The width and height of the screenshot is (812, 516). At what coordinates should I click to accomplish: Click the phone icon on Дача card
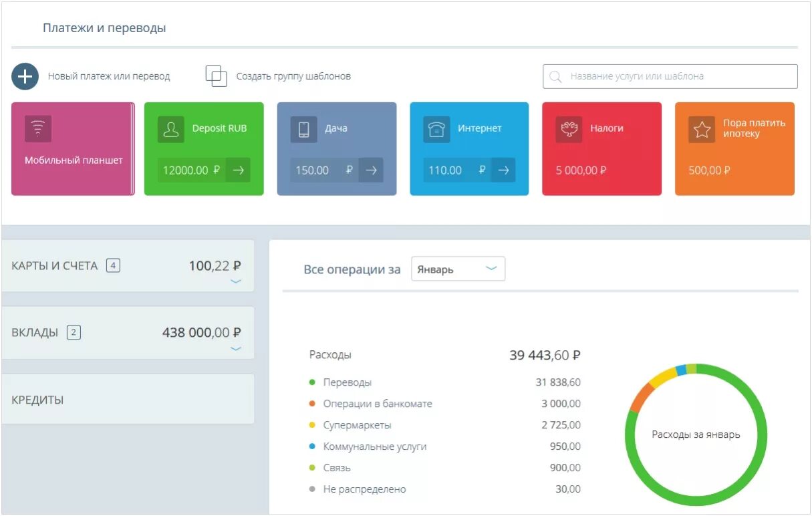pos(303,129)
